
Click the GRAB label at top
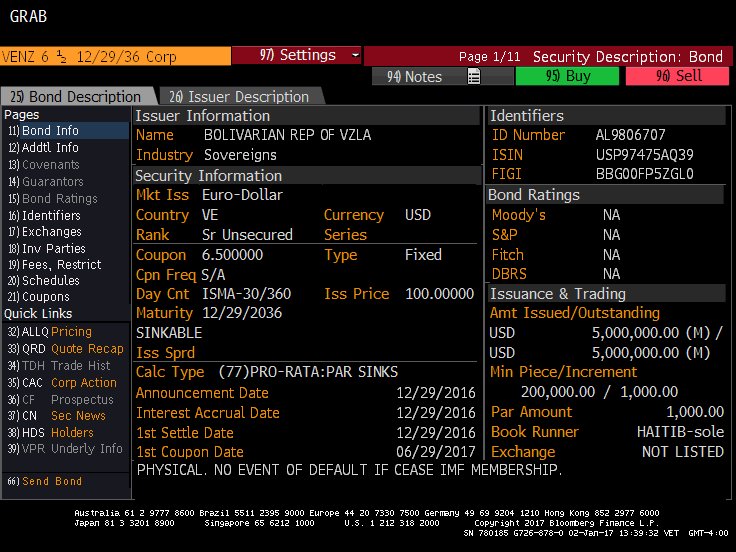[28, 16]
